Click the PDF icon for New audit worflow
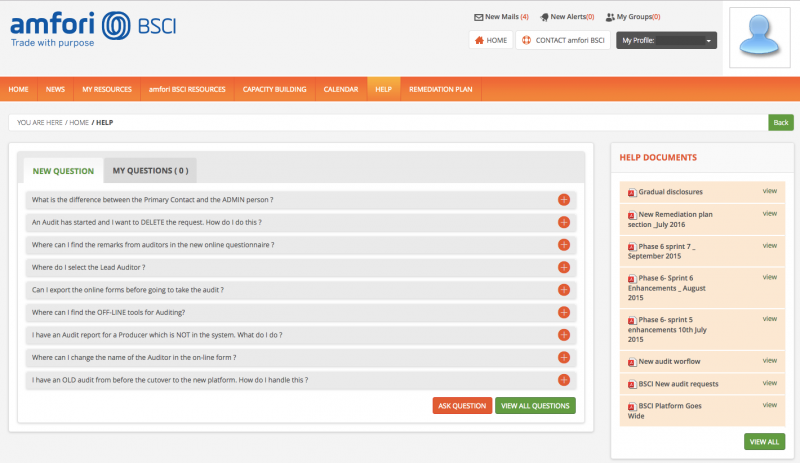 [631, 362]
